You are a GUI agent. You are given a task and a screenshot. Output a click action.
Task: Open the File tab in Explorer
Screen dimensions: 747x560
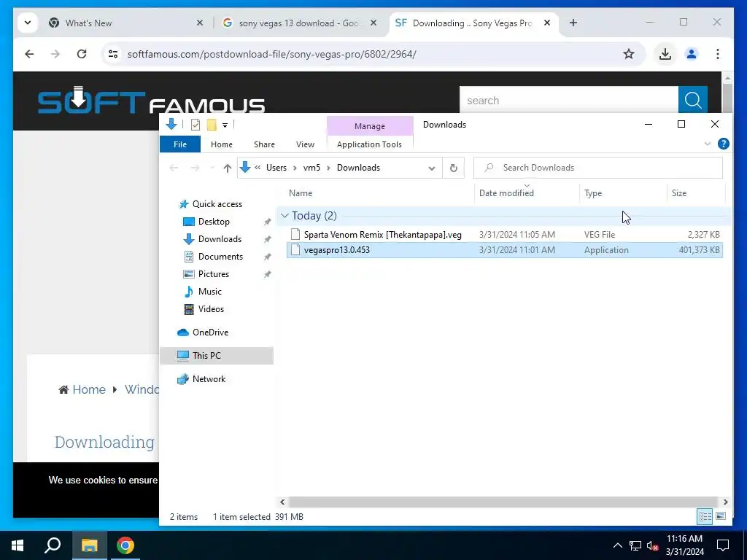click(x=180, y=144)
